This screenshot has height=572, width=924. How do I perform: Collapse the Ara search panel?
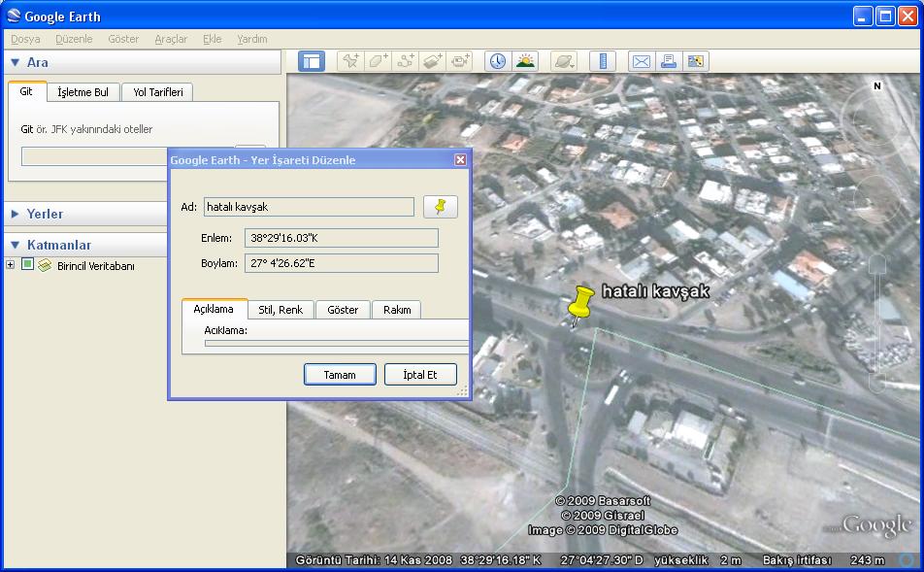point(16,62)
